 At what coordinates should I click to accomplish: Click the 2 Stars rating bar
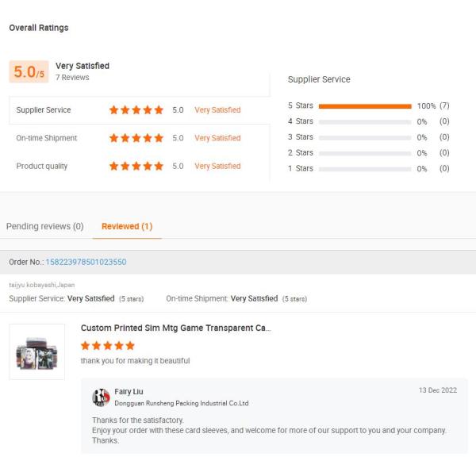pos(364,152)
